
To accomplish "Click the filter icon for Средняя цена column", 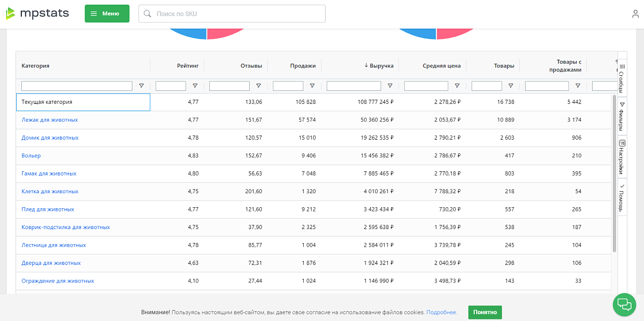I will 457,86.
